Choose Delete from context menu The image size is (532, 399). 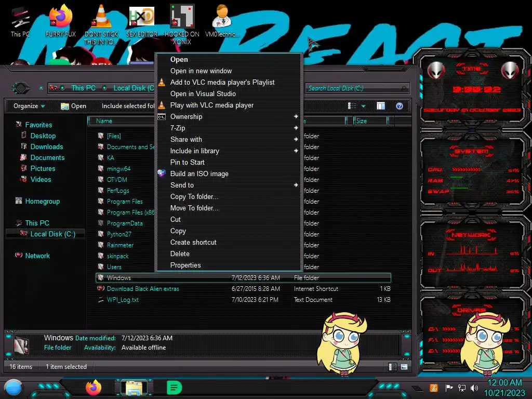[x=229, y=254]
